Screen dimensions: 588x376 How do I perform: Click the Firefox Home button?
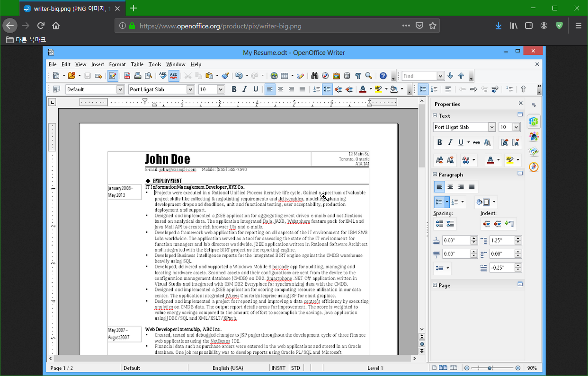(x=56, y=26)
